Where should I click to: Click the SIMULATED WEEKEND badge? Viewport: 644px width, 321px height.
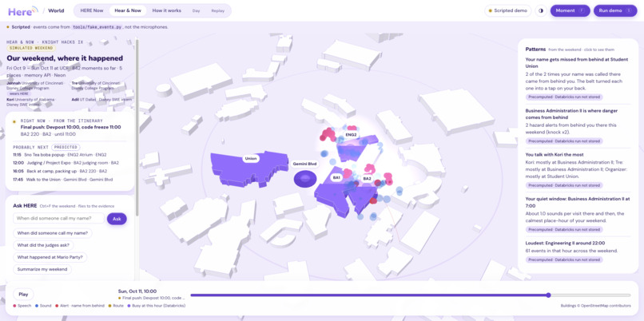coord(30,48)
